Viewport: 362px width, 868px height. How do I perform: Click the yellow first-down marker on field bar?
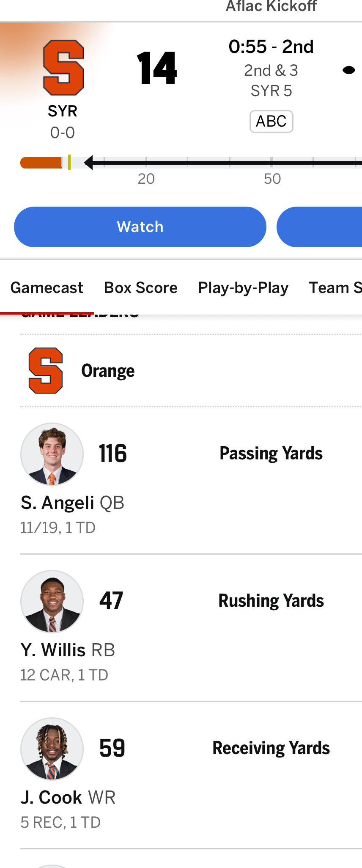[69, 163]
